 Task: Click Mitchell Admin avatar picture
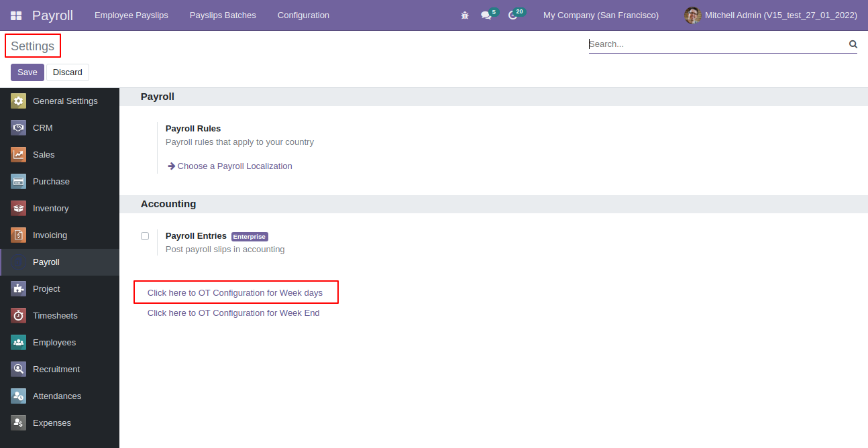click(x=692, y=15)
